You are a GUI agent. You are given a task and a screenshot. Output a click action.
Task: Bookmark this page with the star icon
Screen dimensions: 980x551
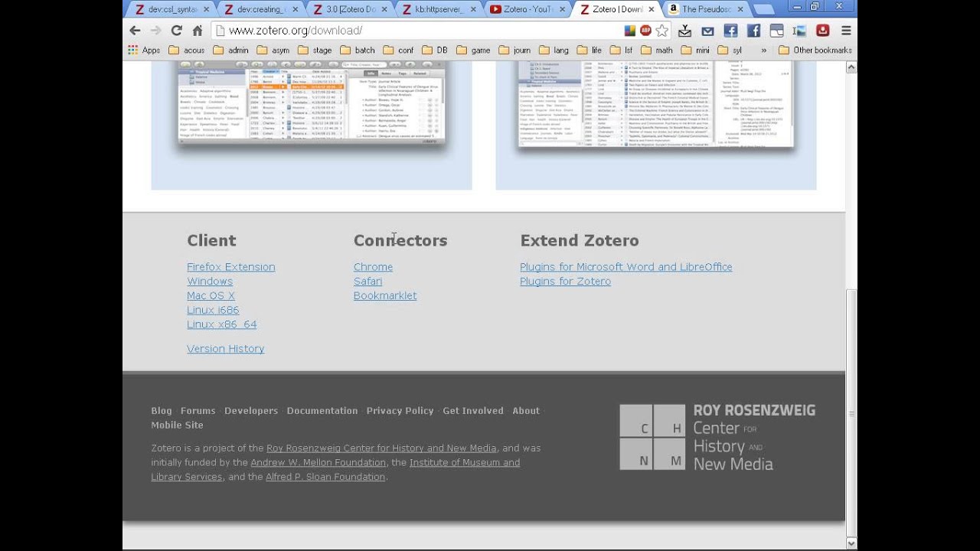tap(662, 31)
